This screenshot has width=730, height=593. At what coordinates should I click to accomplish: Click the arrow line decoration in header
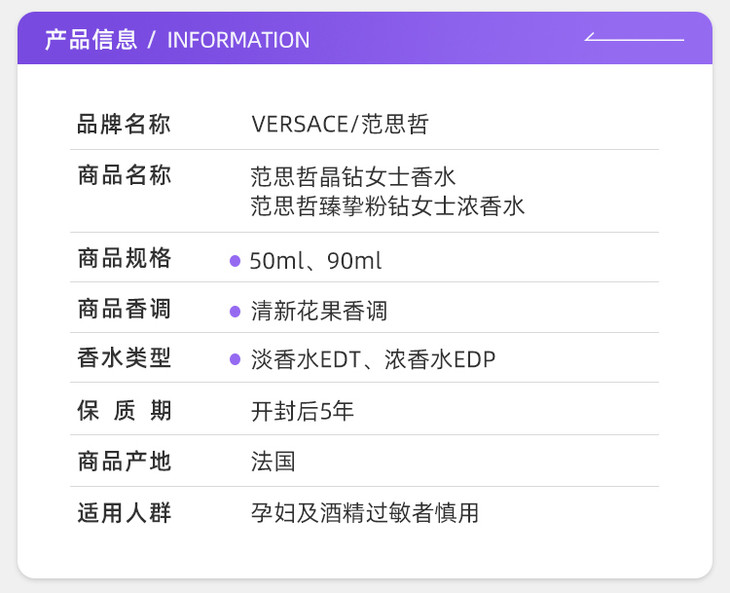tap(634, 39)
